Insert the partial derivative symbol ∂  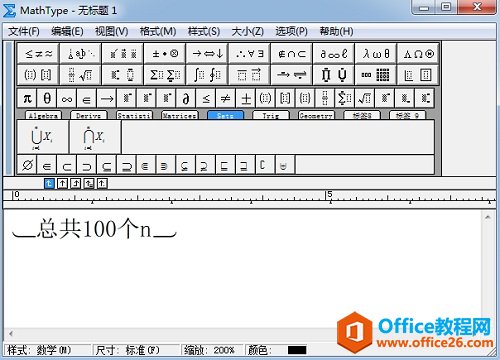click(186, 98)
